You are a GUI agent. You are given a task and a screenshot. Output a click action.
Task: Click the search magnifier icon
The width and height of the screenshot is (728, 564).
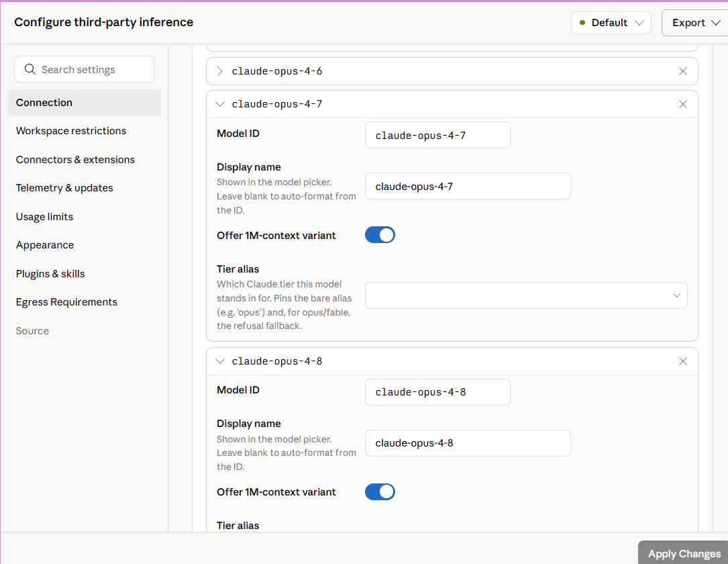(30, 69)
